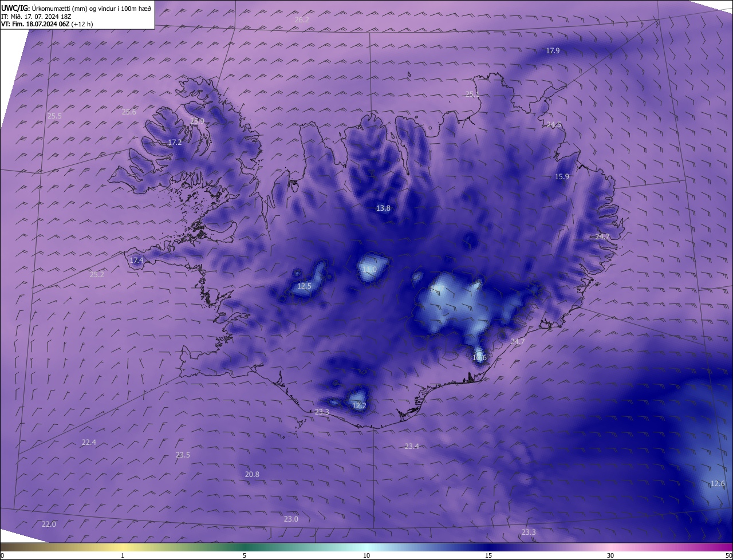This screenshot has width=733, height=560.
Task: Click the 26.2 value at the map top
Action: [302, 19]
